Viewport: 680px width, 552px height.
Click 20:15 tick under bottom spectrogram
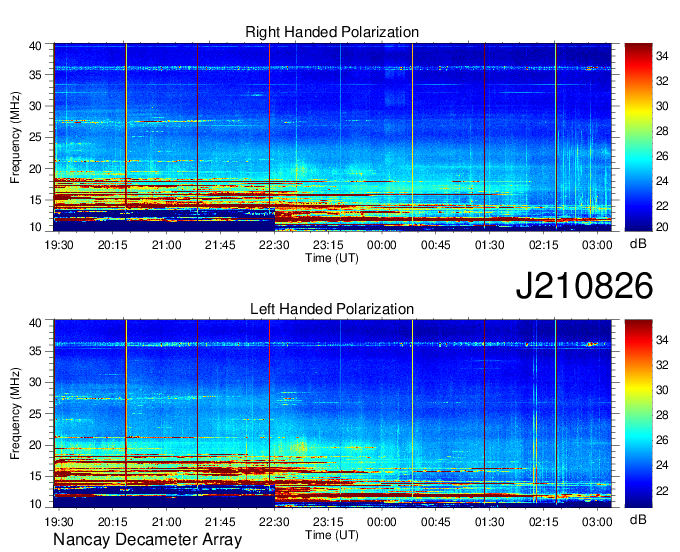(113, 522)
